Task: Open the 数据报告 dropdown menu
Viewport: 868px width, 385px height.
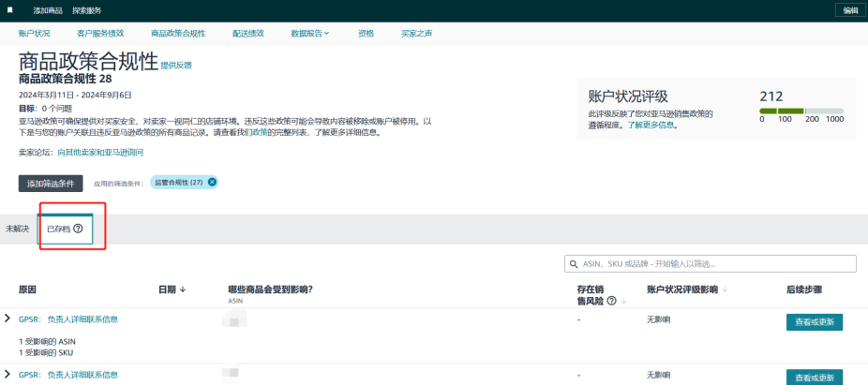Action: (309, 33)
